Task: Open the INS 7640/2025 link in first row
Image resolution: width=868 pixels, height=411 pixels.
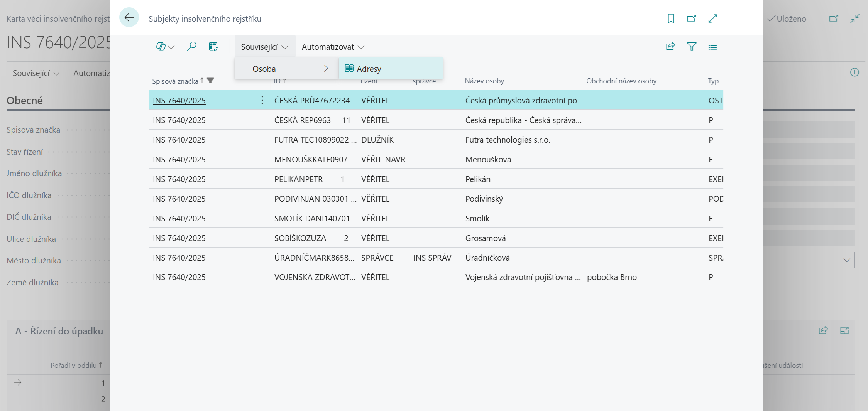Action: click(179, 101)
